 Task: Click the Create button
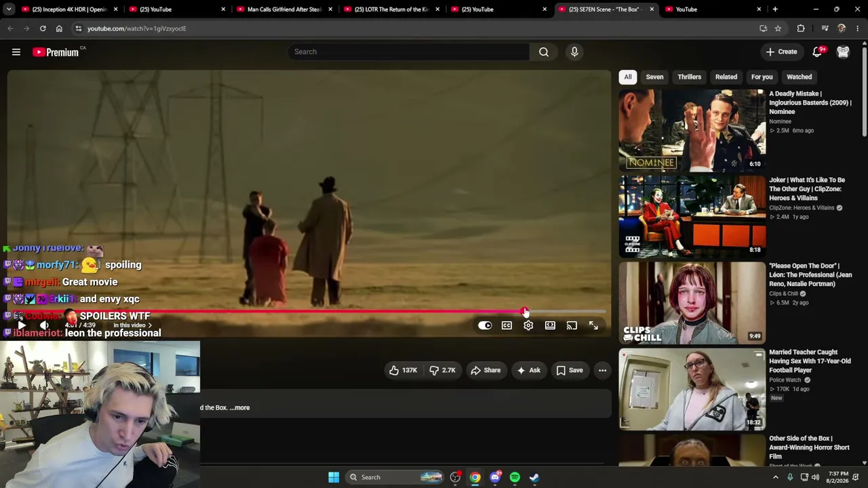(x=781, y=52)
